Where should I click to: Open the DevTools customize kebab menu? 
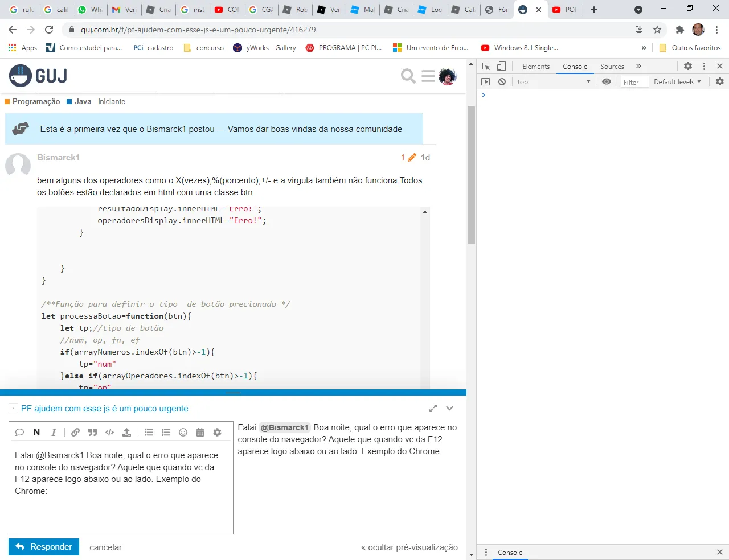coord(704,67)
